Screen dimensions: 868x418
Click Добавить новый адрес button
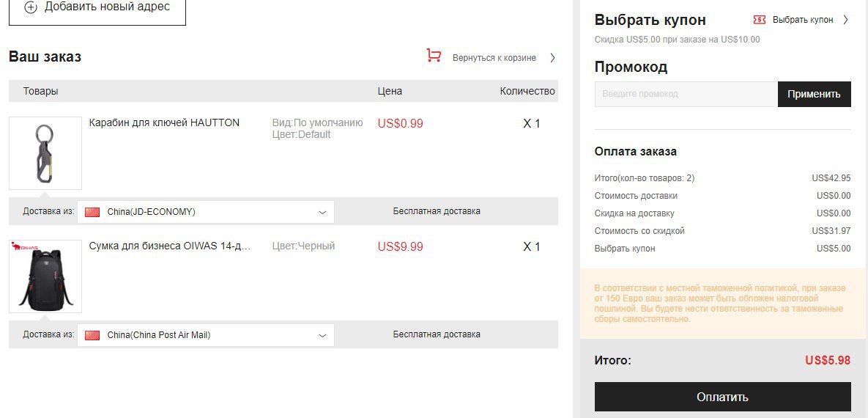click(97, 9)
